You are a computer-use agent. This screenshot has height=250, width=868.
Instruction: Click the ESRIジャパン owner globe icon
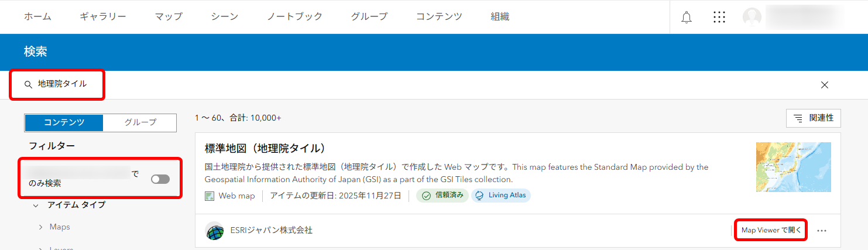(215, 231)
